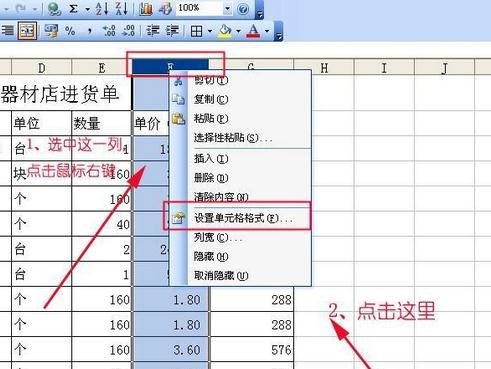Apply the Fill Color paint bucket
Viewport: 491px width, 369px height.
click(x=225, y=31)
